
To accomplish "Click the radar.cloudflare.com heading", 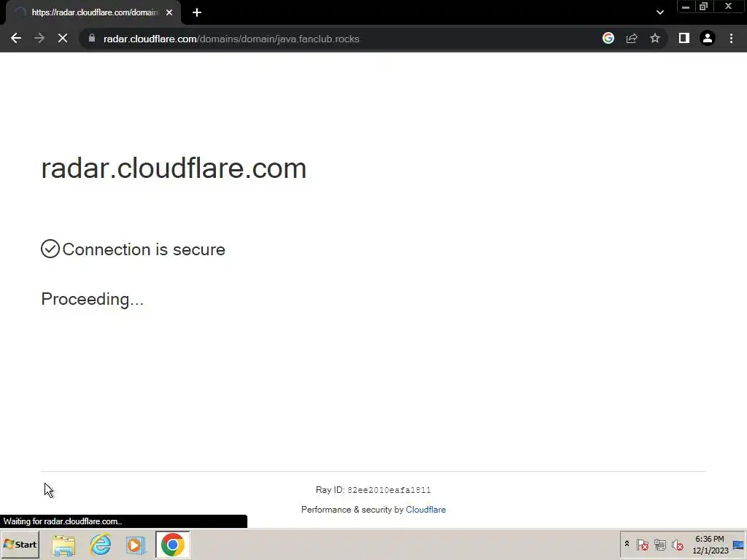I will click(x=174, y=168).
